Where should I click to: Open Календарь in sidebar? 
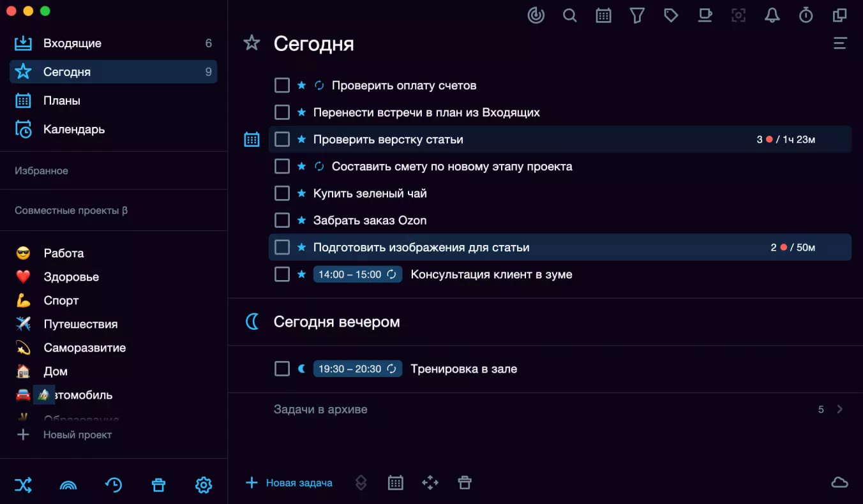114,130
